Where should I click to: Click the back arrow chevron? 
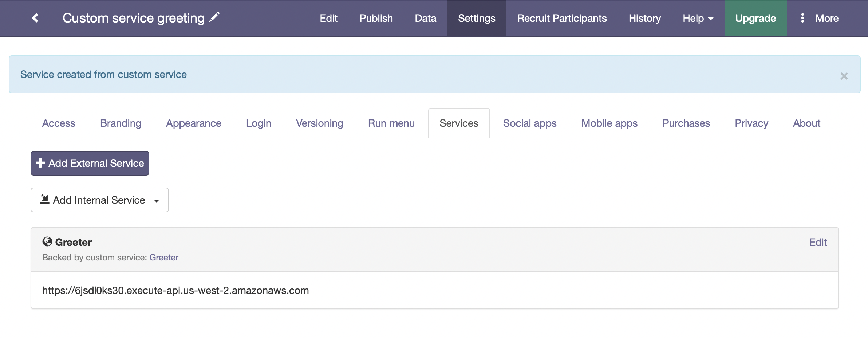pos(35,18)
